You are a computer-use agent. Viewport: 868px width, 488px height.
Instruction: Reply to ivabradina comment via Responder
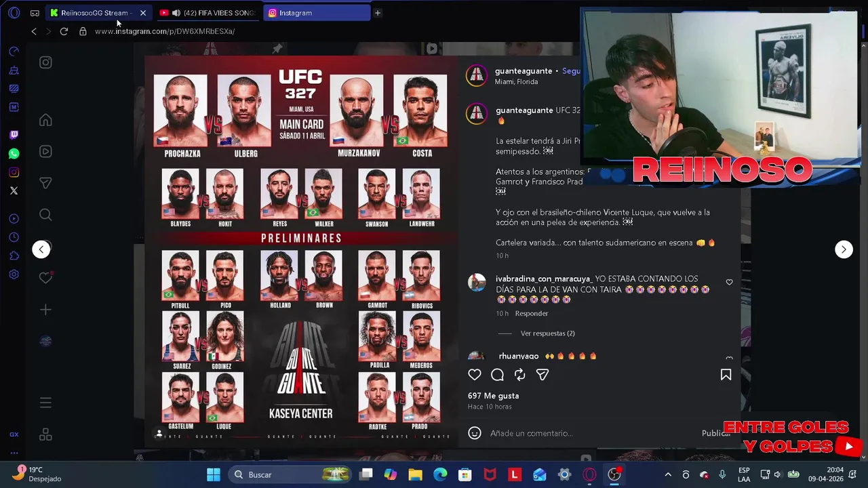tap(531, 314)
